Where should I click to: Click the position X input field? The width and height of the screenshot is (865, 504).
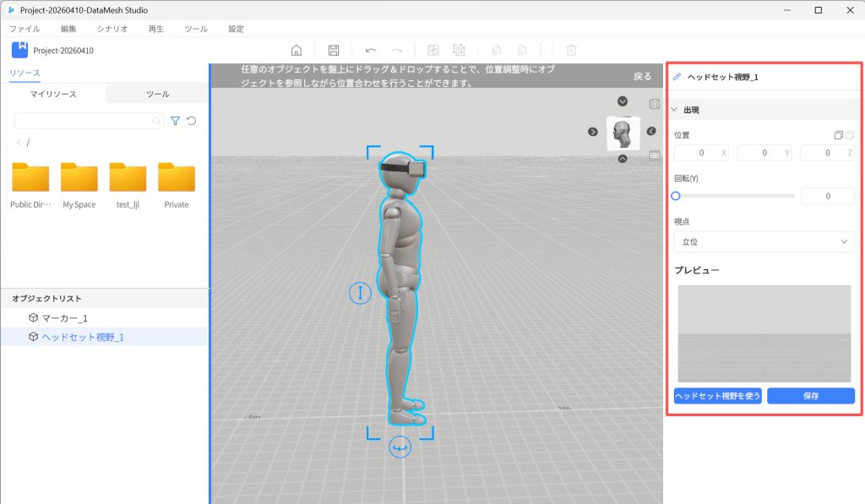(x=701, y=153)
